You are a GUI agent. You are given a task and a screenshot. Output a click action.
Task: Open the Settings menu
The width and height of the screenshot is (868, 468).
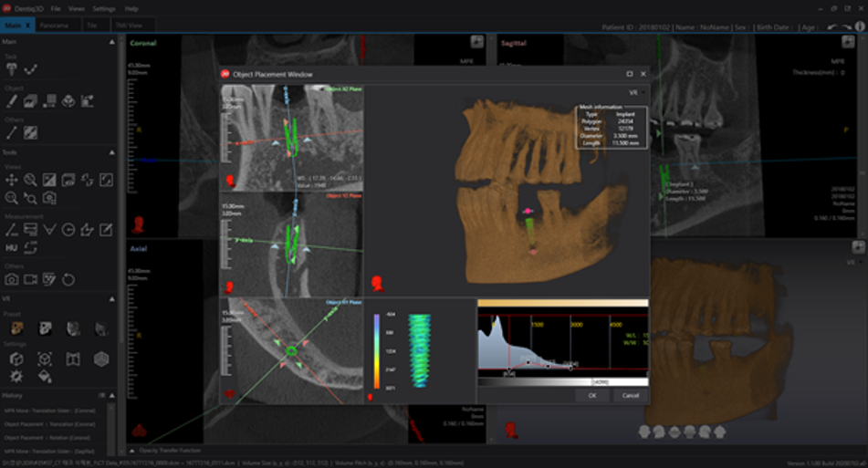[x=104, y=8]
